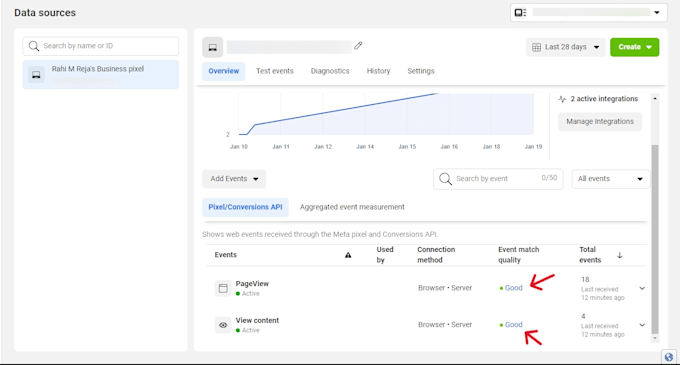Click the View content event name

click(x=257, y=320)
